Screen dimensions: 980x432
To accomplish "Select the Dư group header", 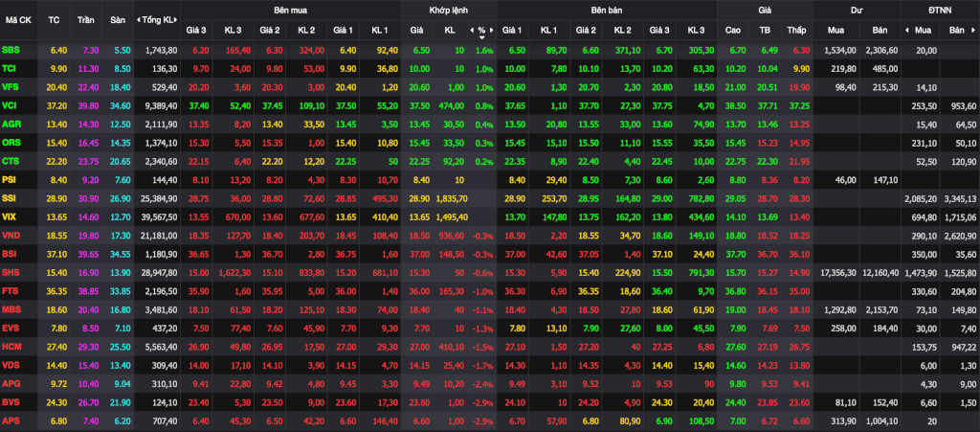I will (x=857, y=10).
